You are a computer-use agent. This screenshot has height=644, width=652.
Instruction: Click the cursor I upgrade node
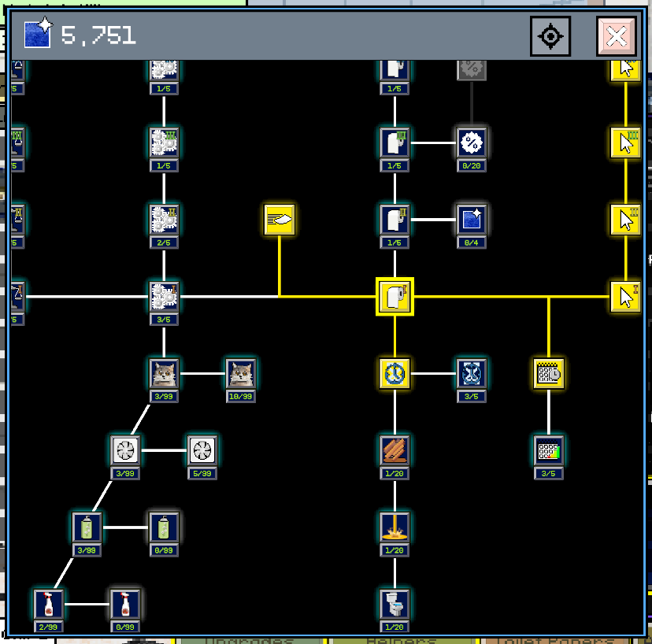[625, 297]
